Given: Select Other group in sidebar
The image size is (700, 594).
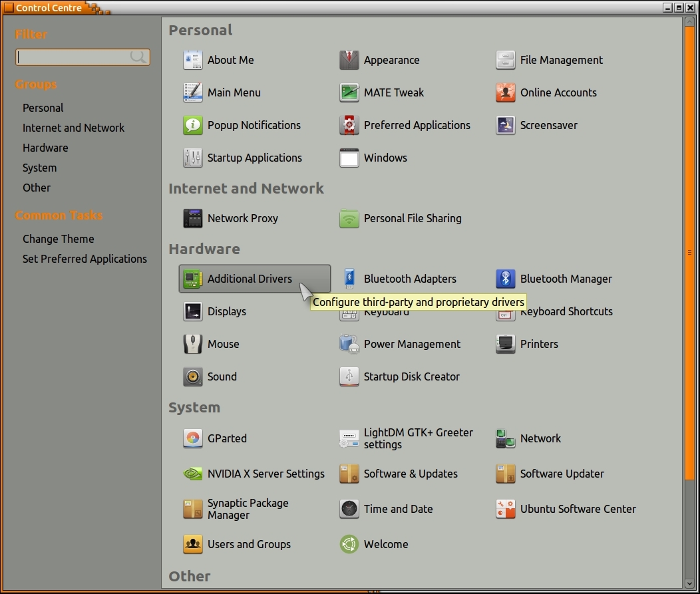Looking at the screenshot, I should (37, 188).
